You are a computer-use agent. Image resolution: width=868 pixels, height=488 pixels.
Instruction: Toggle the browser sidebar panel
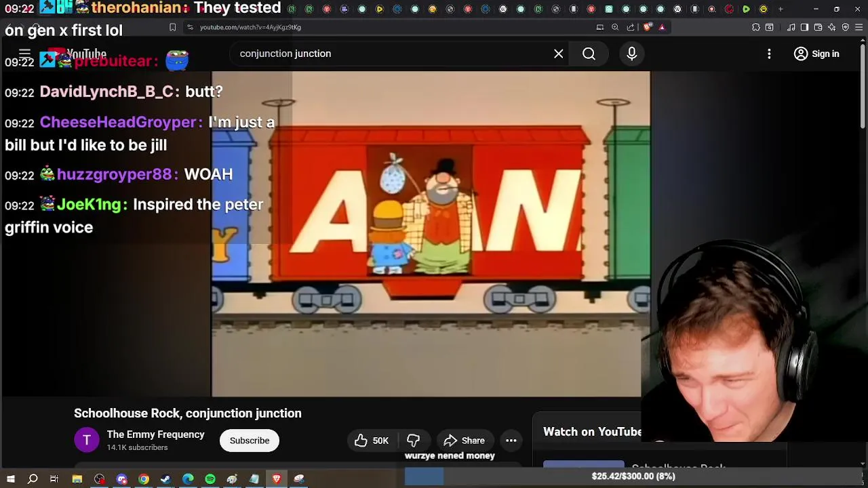tap(804, 27)
